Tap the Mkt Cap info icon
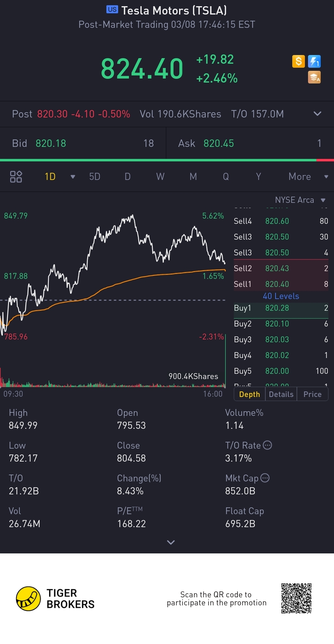The width and height of the screenshot is (334, 644). 265,478
